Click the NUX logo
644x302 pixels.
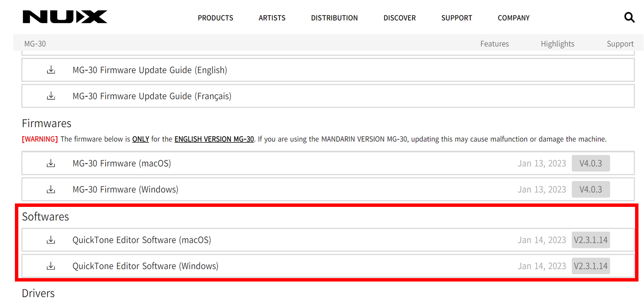(x=65, y=17)
